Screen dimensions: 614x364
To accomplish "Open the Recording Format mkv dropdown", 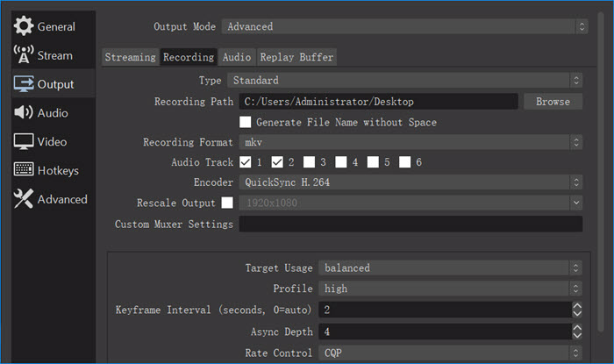I will [411, 142].
